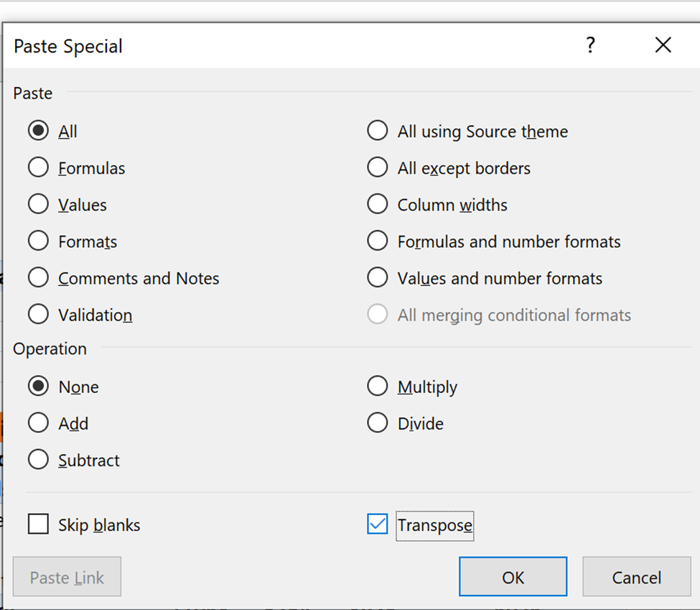Screen dimensions: 700x610
Task: Dismiss the dialog using Cancel
Action: [x=636, y=576]
